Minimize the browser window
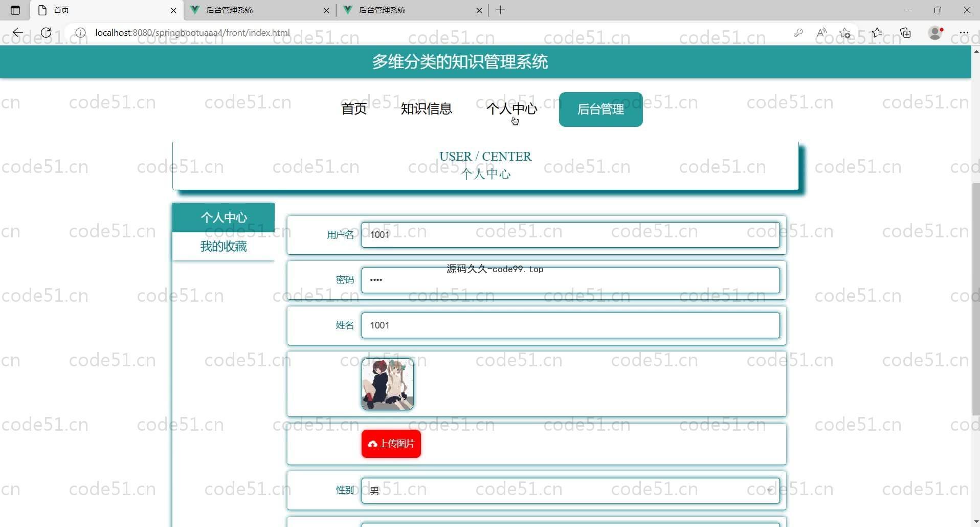980x527 pixels. pyautogui.click(x=908, y=10)
